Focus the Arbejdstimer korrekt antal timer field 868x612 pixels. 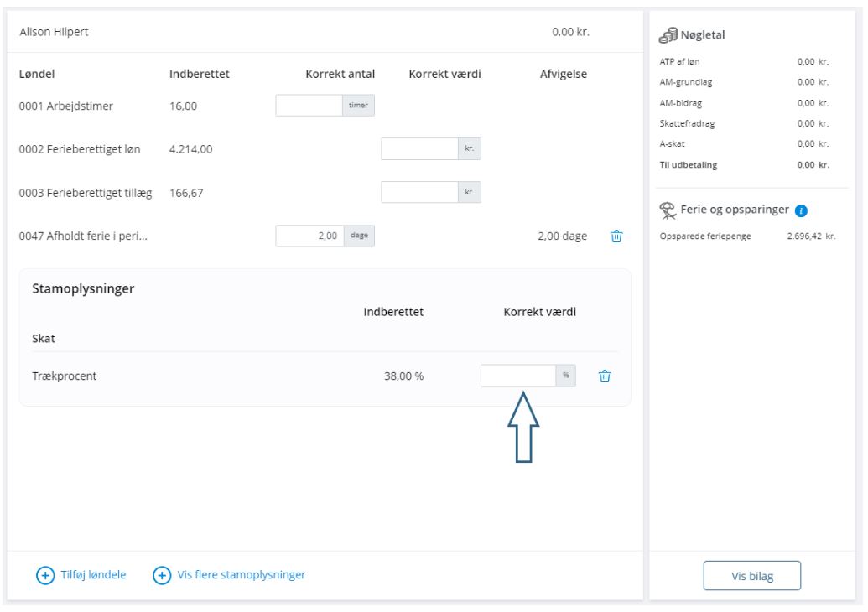pos(309,105)
